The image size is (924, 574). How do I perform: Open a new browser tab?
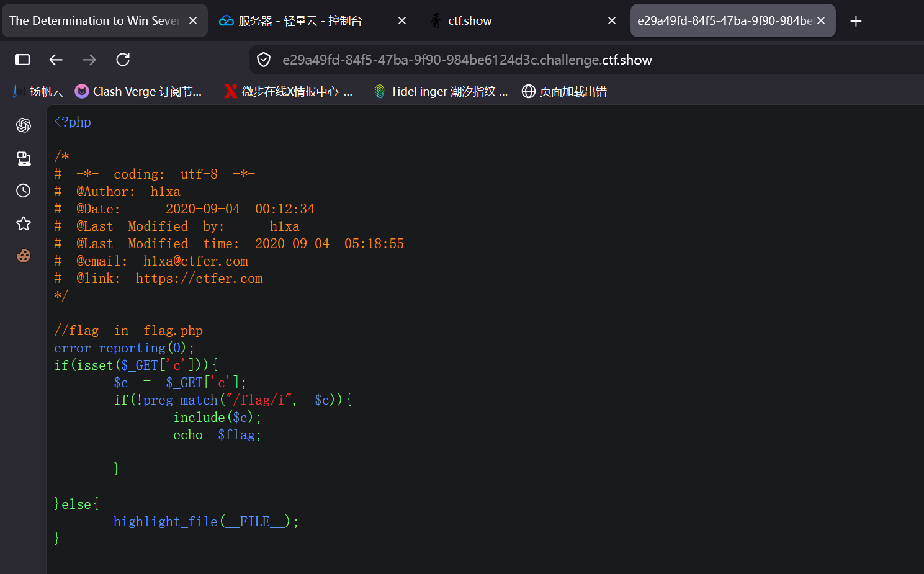[856, 21]
